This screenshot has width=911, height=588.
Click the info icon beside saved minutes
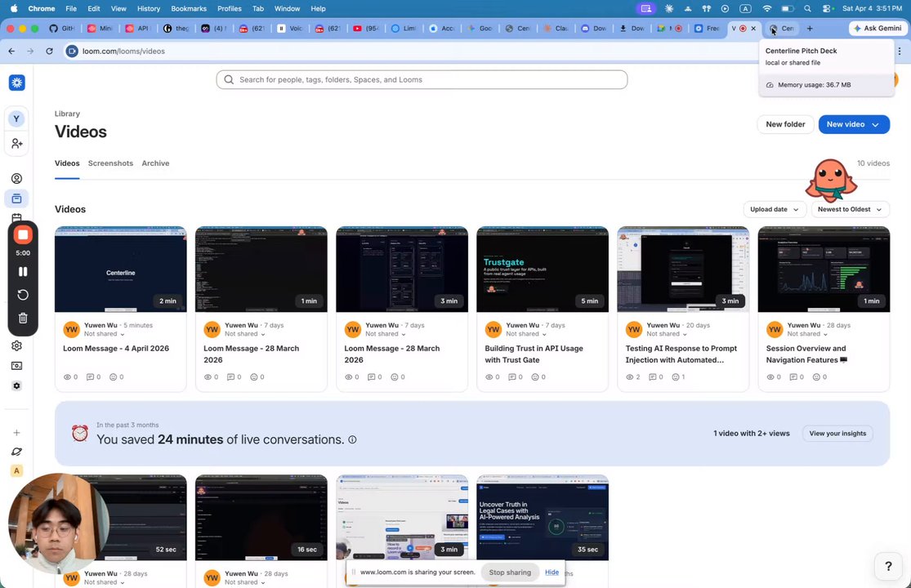(352, 440)
